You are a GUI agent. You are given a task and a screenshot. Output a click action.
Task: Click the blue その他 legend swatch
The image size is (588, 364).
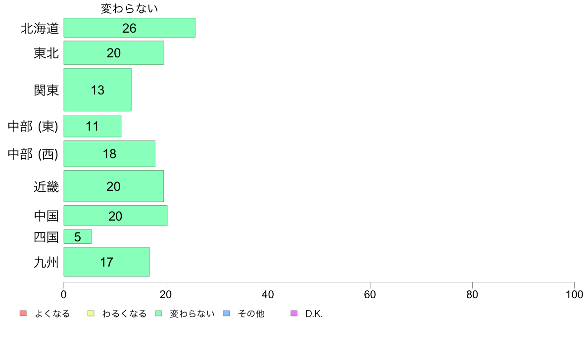[227, 314]
